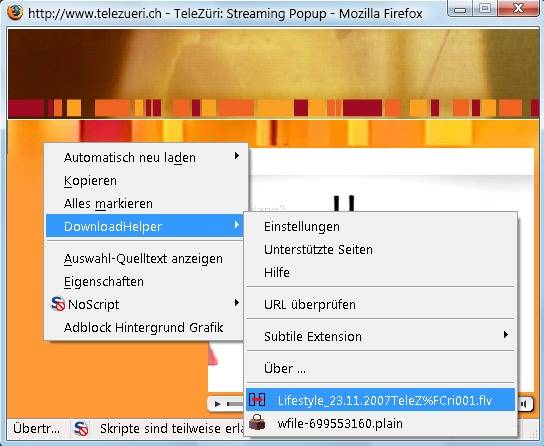Toggle the player volume speaker button
Image resolution: width=544 pixels, height=446 pixels.
[524, 404]
